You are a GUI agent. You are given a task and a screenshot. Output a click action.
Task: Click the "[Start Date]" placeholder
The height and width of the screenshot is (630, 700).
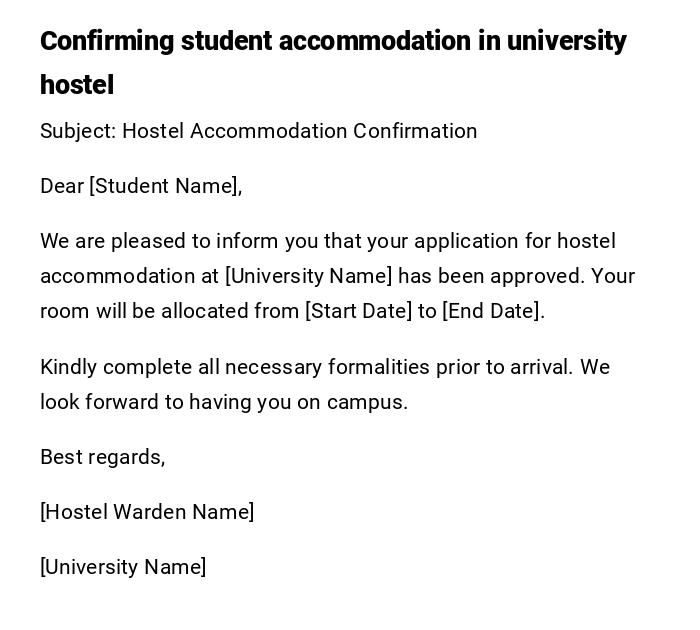358,311
